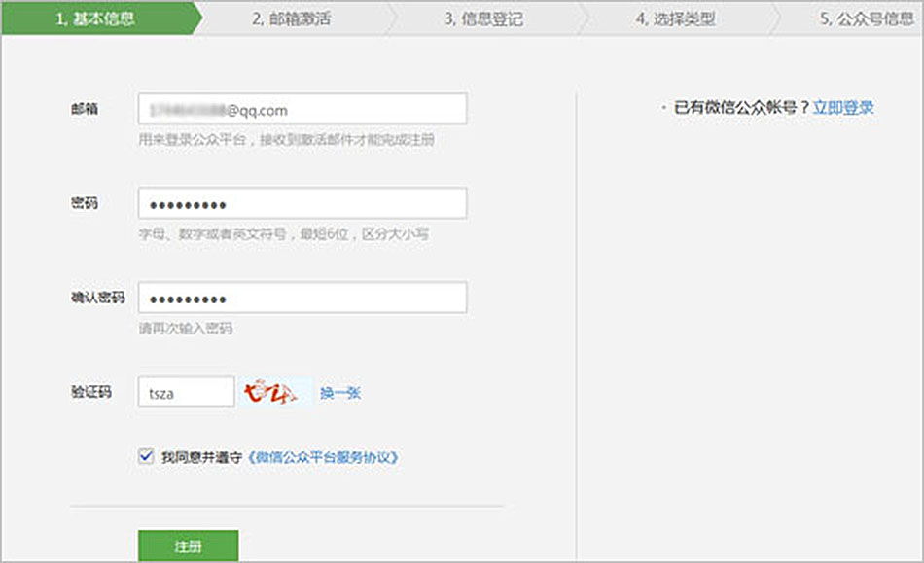Viewport: 924px width, 563px height.
Task: Toggle the 我同意并遵守 agreement checkbox
Action: (x=147, y=455)
